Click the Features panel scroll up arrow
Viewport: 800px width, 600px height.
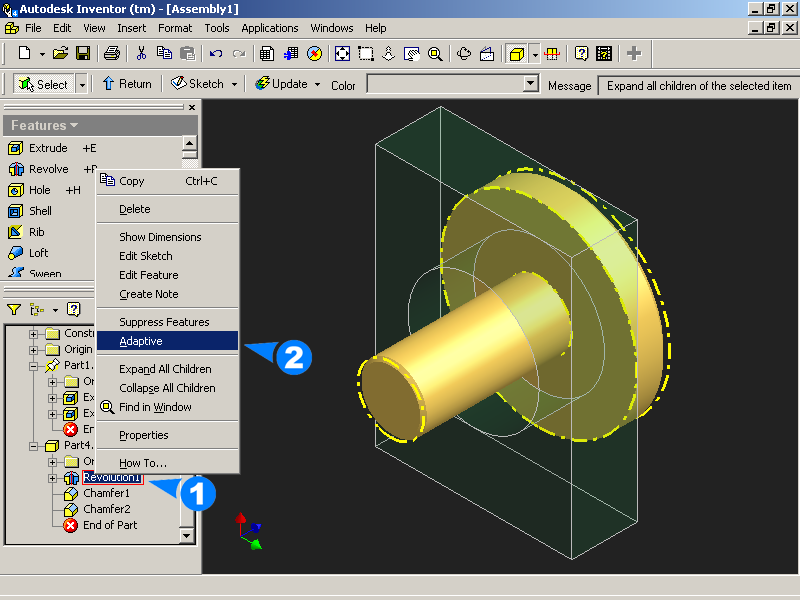pyautogui.click(x=189, y=143)
